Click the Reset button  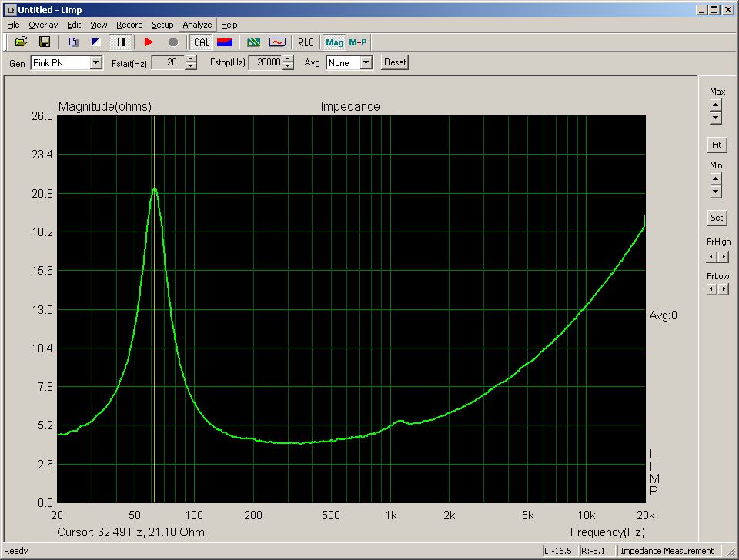click(x=394, y=62)
